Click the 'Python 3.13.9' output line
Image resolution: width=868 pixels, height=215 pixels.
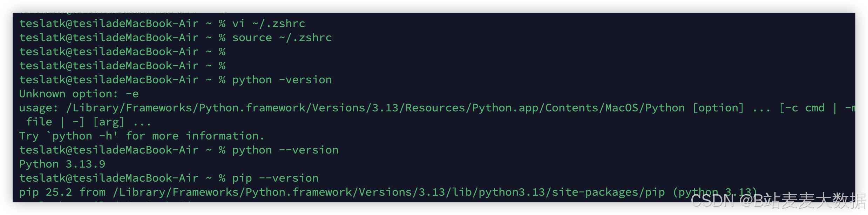(x=62, y=164)
